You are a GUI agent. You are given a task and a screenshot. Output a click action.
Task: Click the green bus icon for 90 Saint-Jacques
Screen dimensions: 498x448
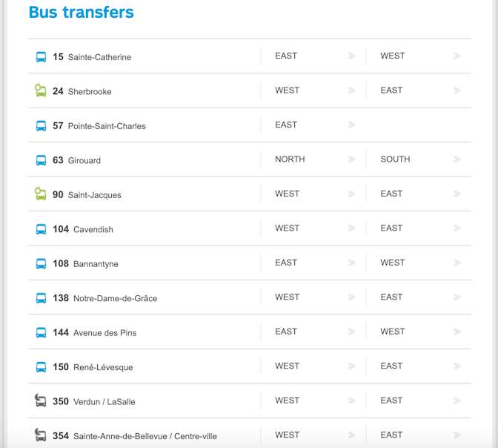40,194
